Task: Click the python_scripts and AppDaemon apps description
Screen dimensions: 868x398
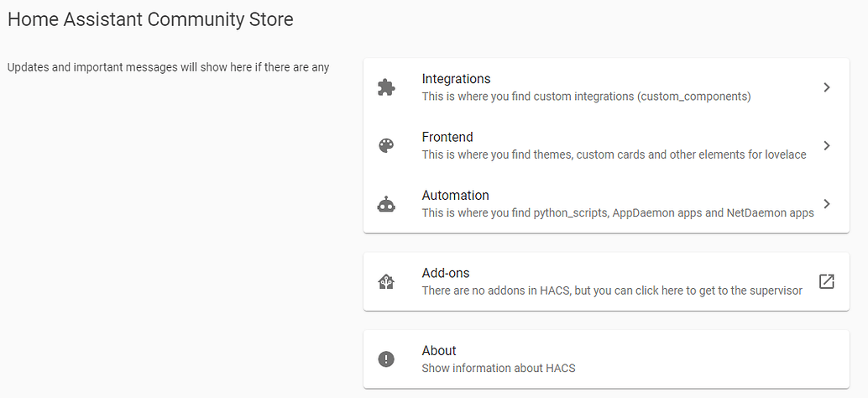Action: tap(618, 212)
